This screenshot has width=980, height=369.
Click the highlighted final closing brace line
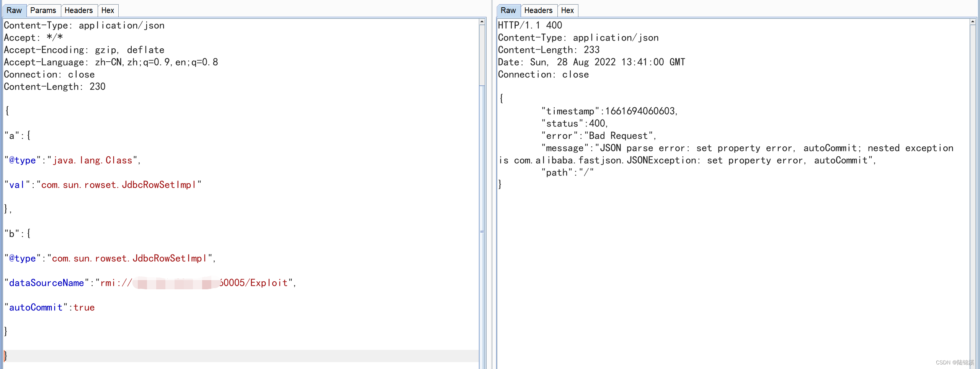pos(241,356)
